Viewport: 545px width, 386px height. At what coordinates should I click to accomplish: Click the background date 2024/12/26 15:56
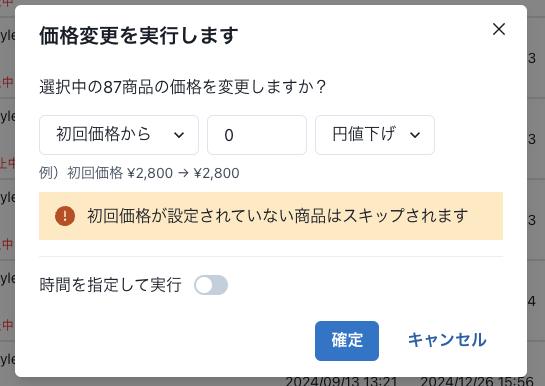[x=477, y=381]
